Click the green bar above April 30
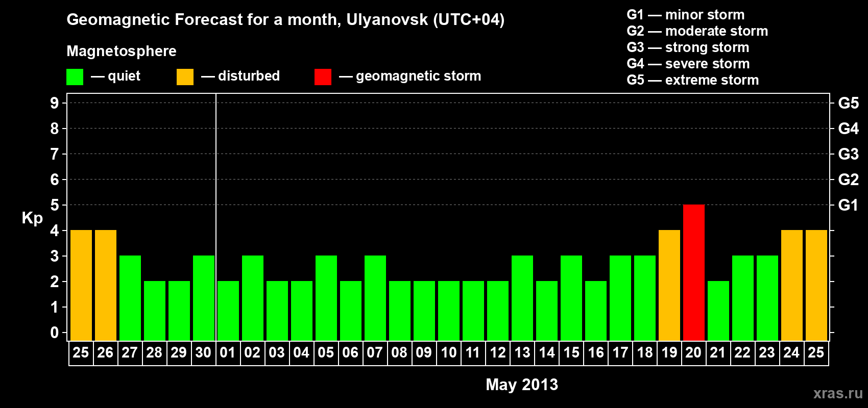 tap(203, 298)
